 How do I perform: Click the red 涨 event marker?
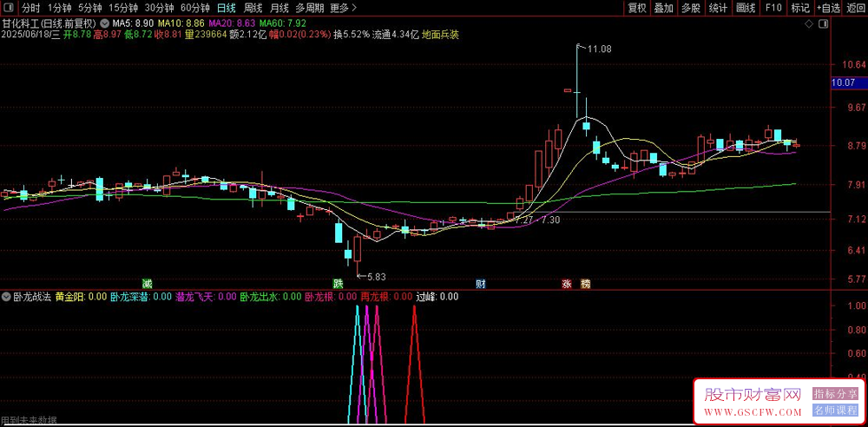pos(567,284)
